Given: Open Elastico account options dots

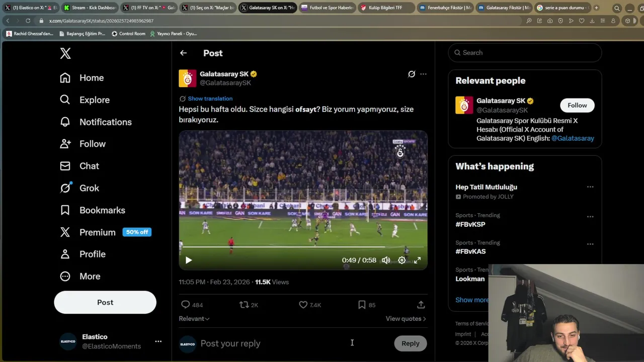Looking at the screenshot, I should click(158, 341).
